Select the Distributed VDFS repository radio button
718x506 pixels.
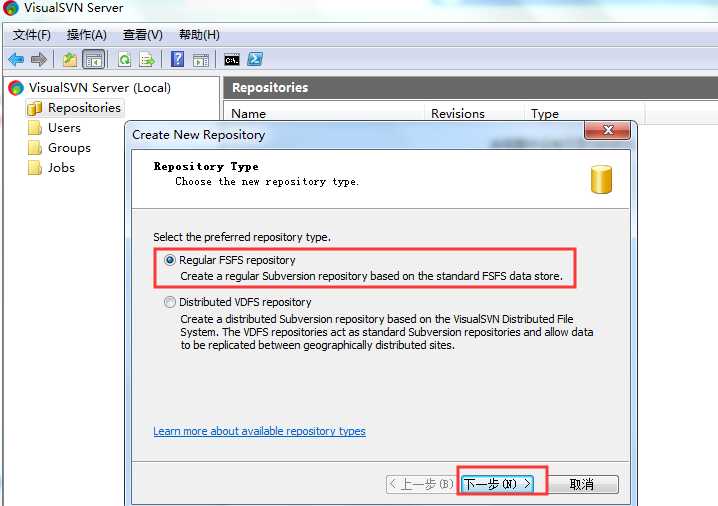[170, 302]
